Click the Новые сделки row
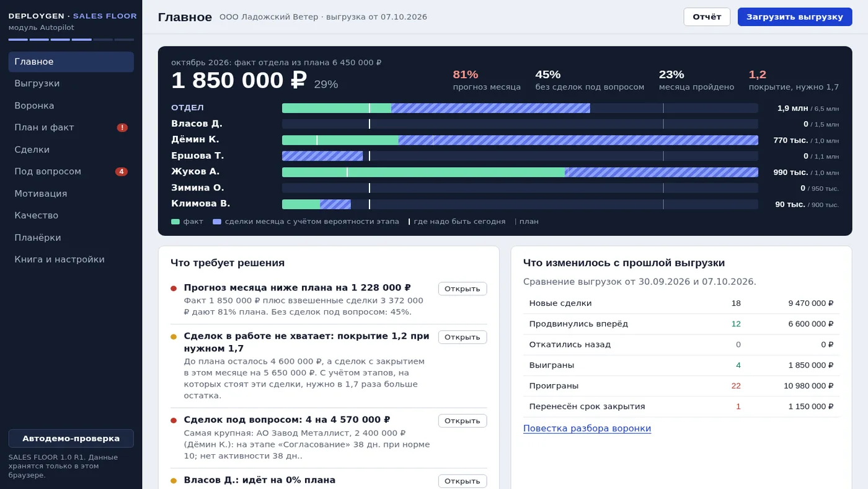Screen dimensions: 868x489 coord(681,303)
